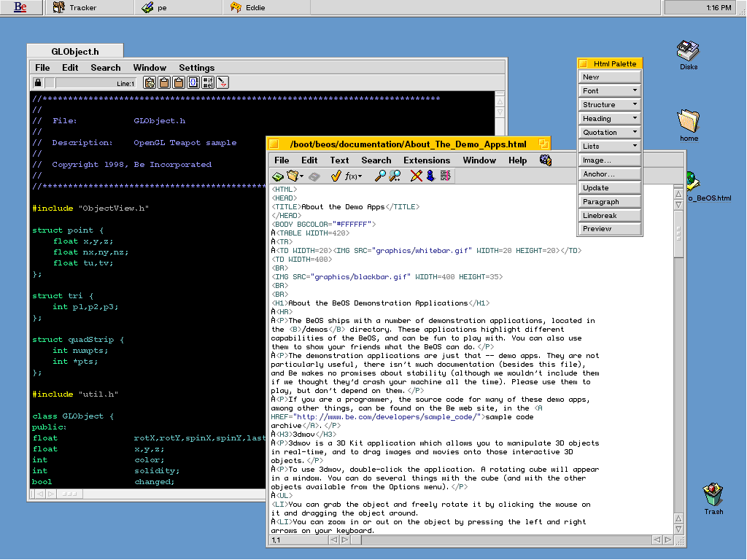This screenshot has height=560, width=747.
Task: Open the Extensions menu in pe
Action: tap(427, 160)
